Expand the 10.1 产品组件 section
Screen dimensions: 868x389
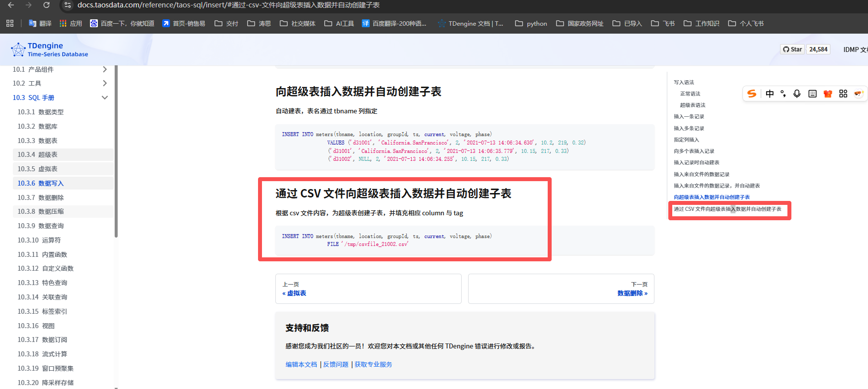[x=104, y=69]
